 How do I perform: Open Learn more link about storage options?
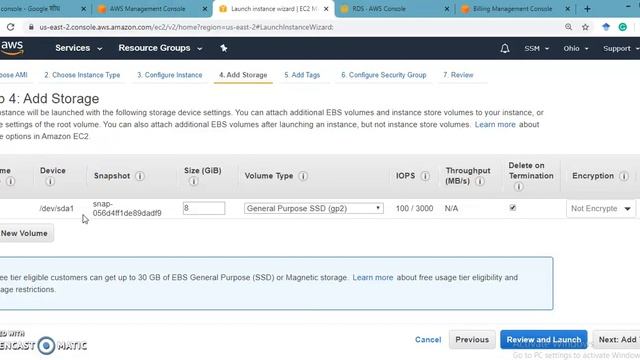point(495,124)
